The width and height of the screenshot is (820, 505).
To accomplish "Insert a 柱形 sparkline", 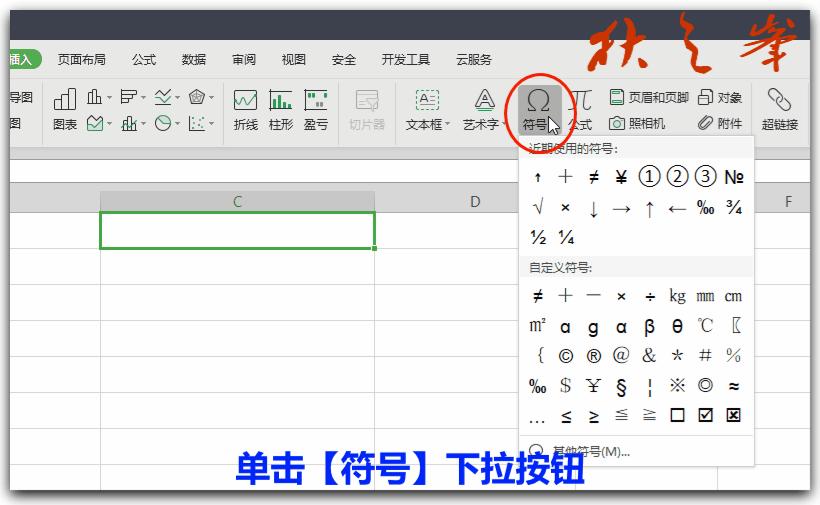I will pyautogui.click(x=280, y=110).
